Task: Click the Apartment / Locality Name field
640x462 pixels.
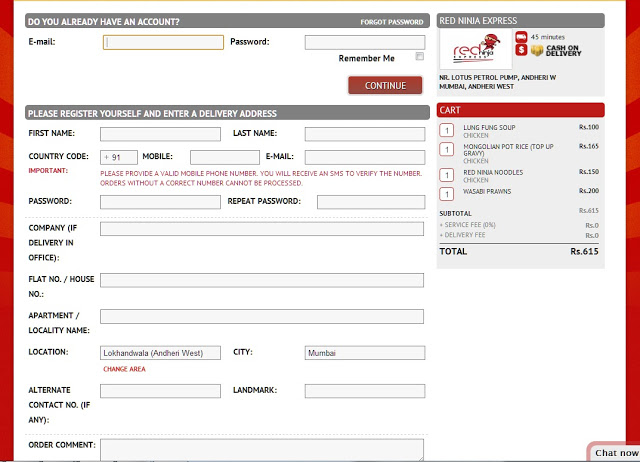Action: pyautogui.click(x=262, y=316)
